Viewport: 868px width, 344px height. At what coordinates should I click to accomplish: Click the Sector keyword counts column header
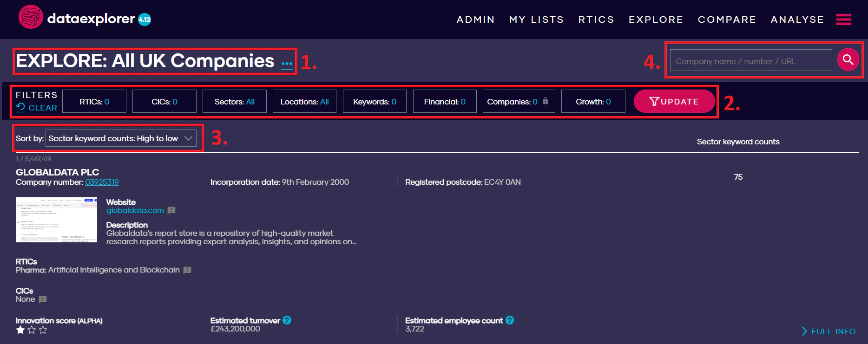coord(738,142)
